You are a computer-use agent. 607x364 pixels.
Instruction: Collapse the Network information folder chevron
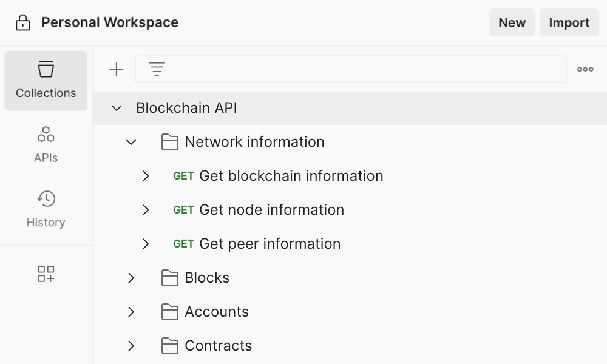click(x=131, y=142)
